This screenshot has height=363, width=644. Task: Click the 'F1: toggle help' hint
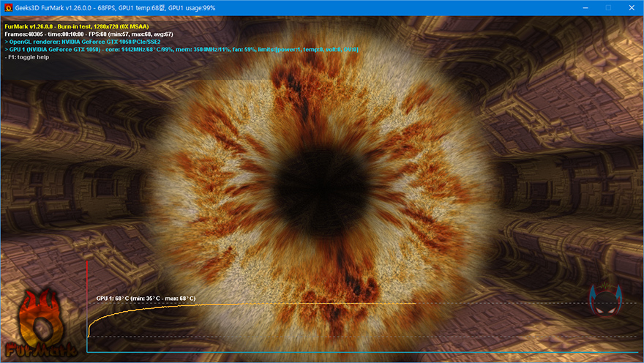(26, 57)
